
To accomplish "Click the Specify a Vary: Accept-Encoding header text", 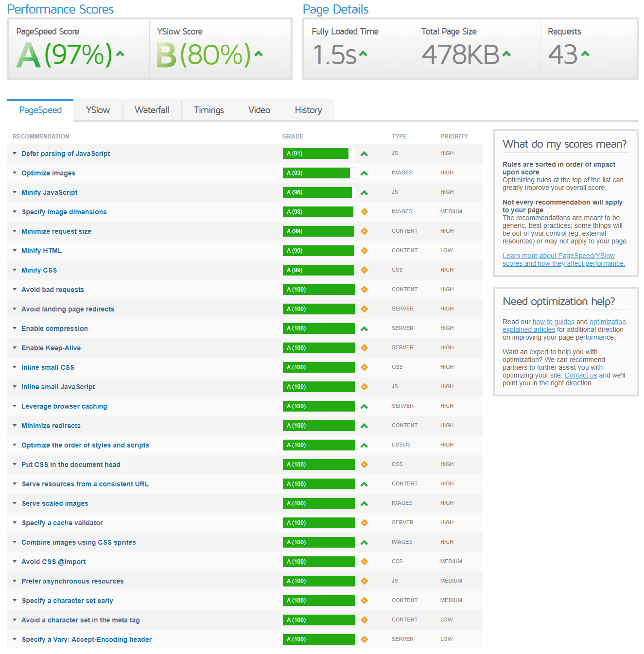I will [x=87, y=639].
